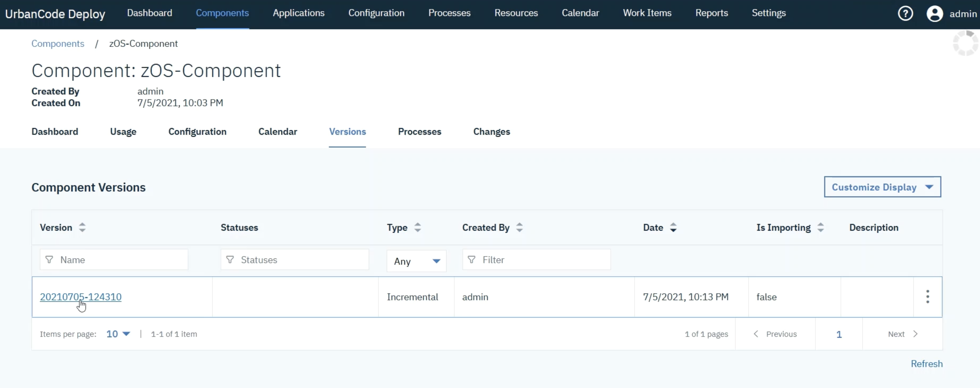
Task: Click the Refresh link below the table
Action: [926, 363]
